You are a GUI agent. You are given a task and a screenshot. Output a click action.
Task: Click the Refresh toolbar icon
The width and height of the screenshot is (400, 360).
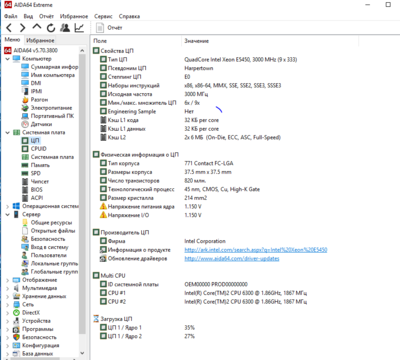[51, 28]
